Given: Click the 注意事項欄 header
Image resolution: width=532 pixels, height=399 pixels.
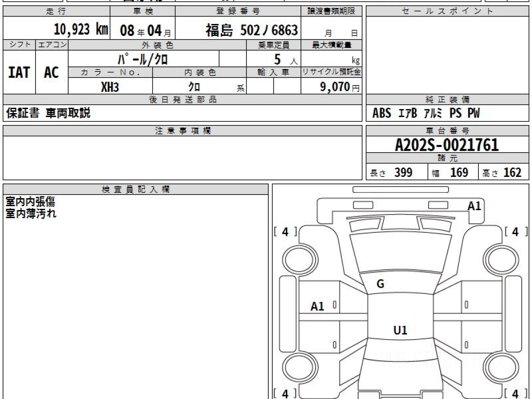Looking at the screenshot, I should click(x=183, y=131).
